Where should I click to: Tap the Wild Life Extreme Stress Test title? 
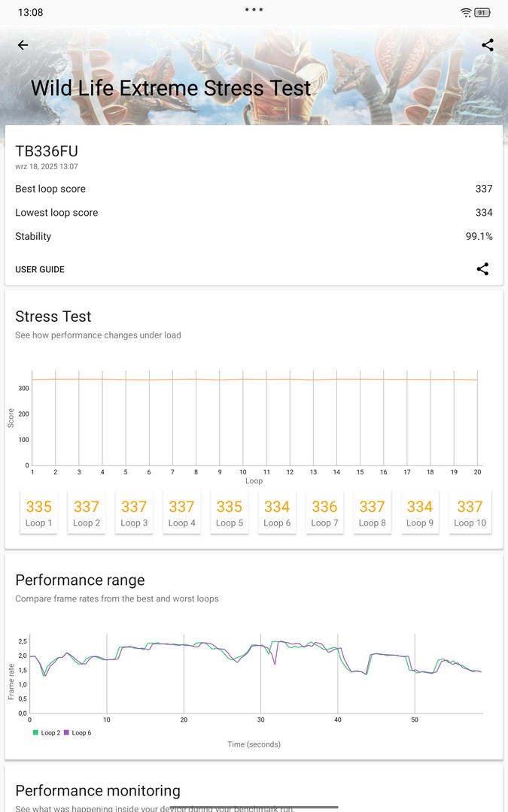point(171,87)
